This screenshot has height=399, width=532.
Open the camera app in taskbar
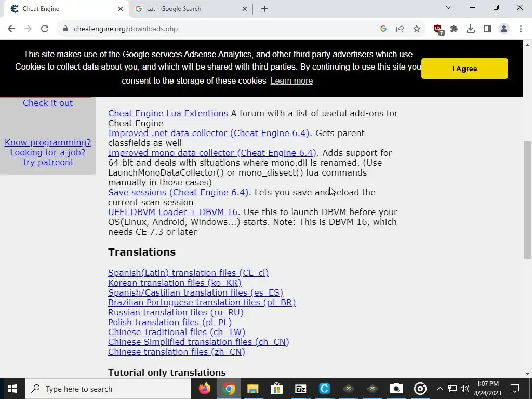(x=396, y=389)
